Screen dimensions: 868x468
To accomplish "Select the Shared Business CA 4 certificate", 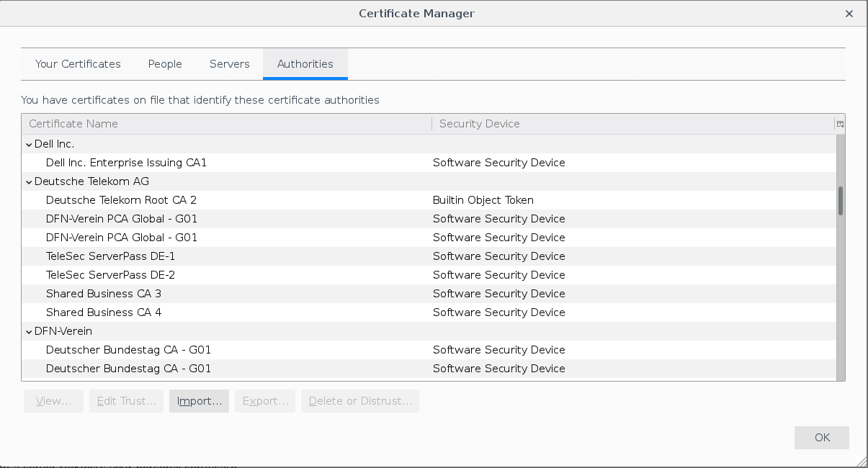I will [429, 312].
